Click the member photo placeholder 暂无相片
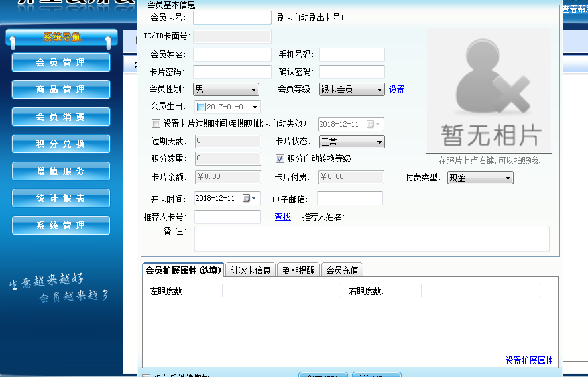This screenshot has width=588, height=377. 489,91
